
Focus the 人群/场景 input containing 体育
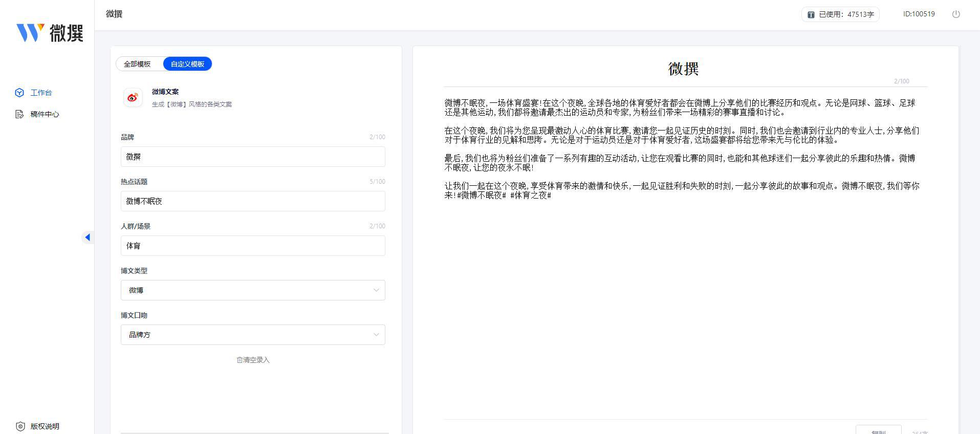click(253, 246)
